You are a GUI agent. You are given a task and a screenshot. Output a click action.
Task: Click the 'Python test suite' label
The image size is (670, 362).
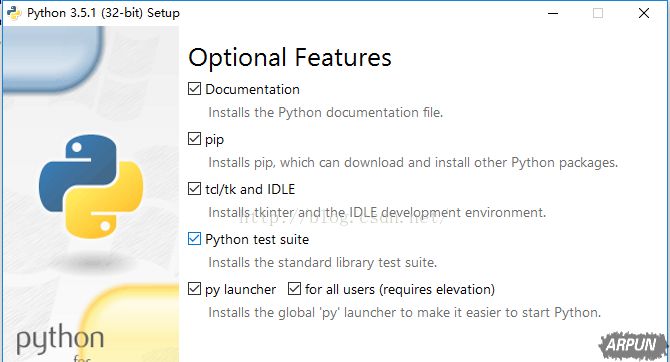coord(257,239)
